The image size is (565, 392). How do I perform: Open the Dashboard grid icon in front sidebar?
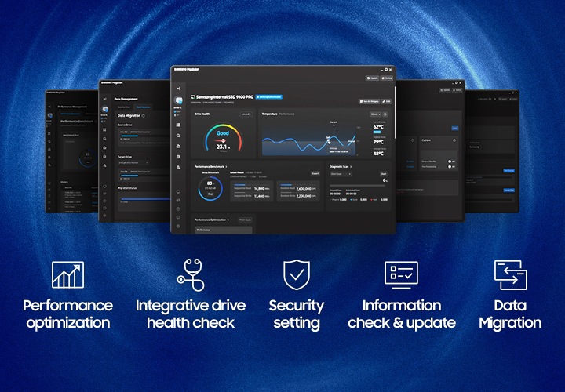[178, 125]
